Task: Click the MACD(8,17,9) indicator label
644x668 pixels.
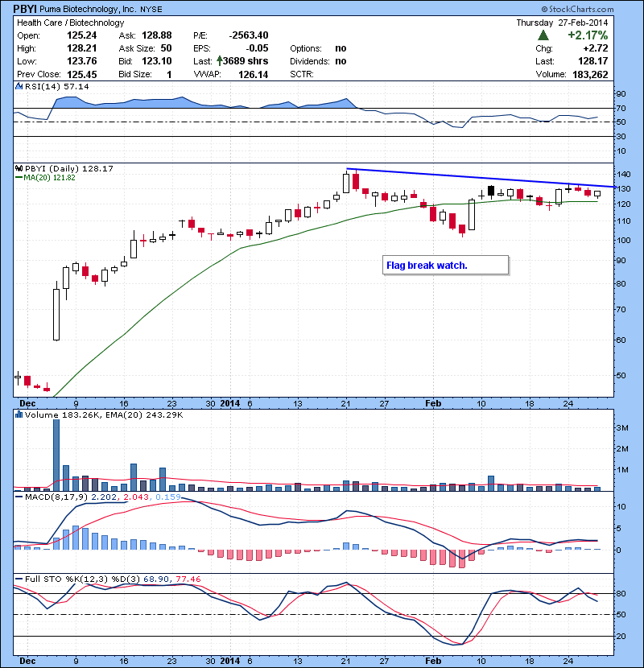Action: tap(56, 497)
